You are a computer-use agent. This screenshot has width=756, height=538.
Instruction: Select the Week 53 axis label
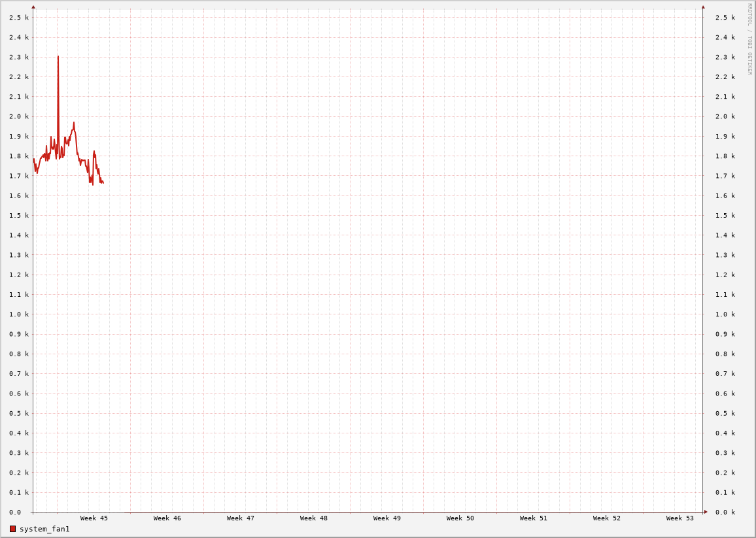click(x=680, y=518)
